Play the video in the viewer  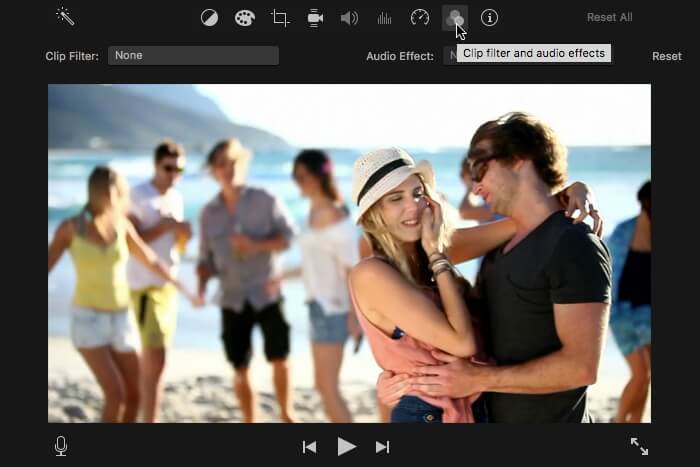pos(346,446)
